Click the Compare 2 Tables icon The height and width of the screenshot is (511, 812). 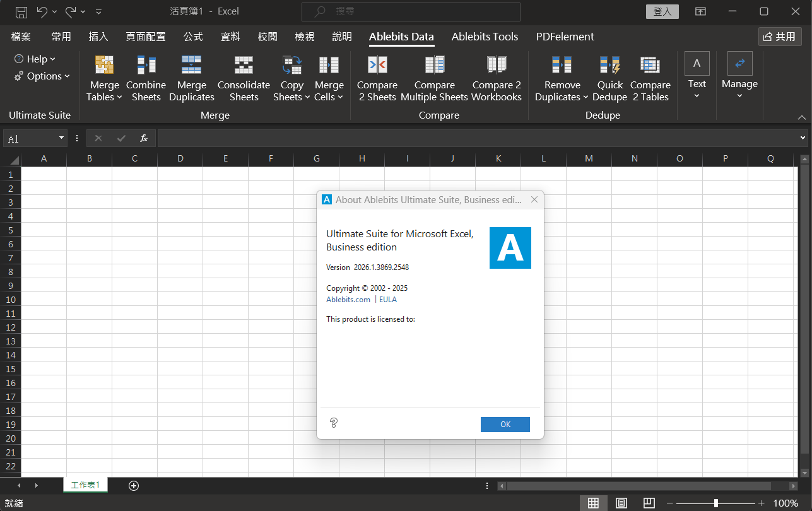point(650,66)
